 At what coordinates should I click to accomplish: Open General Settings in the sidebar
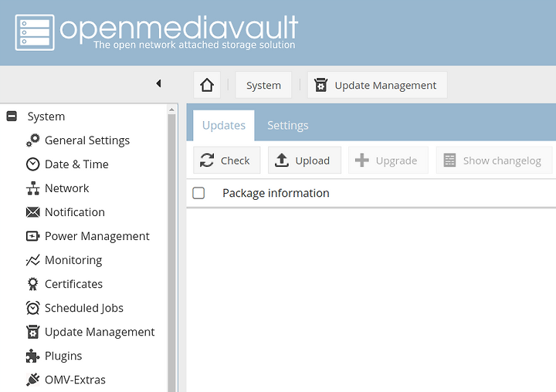click(87, 140)
